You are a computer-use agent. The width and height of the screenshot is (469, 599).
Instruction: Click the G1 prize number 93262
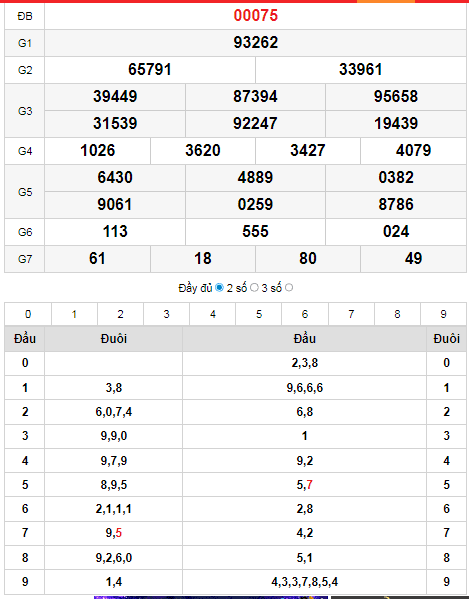pos(256,42)
